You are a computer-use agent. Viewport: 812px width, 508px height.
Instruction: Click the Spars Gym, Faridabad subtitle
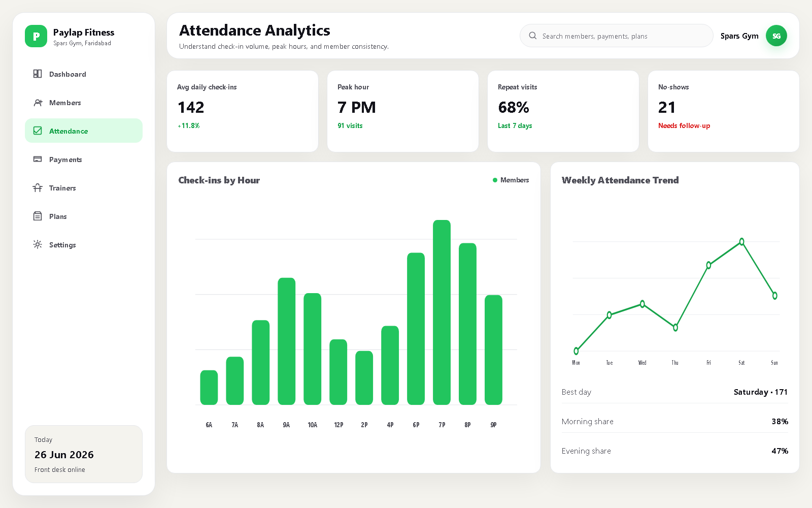point(82,43)
